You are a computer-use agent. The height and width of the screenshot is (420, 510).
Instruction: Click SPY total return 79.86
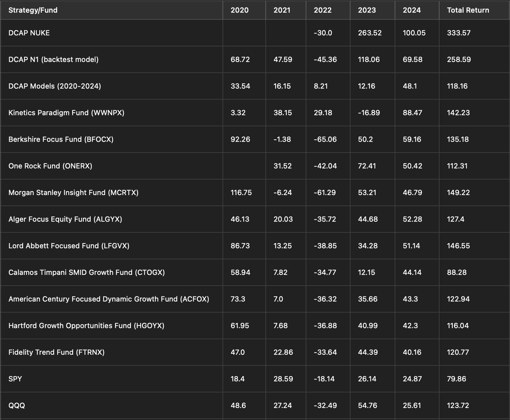coord(456,379)
